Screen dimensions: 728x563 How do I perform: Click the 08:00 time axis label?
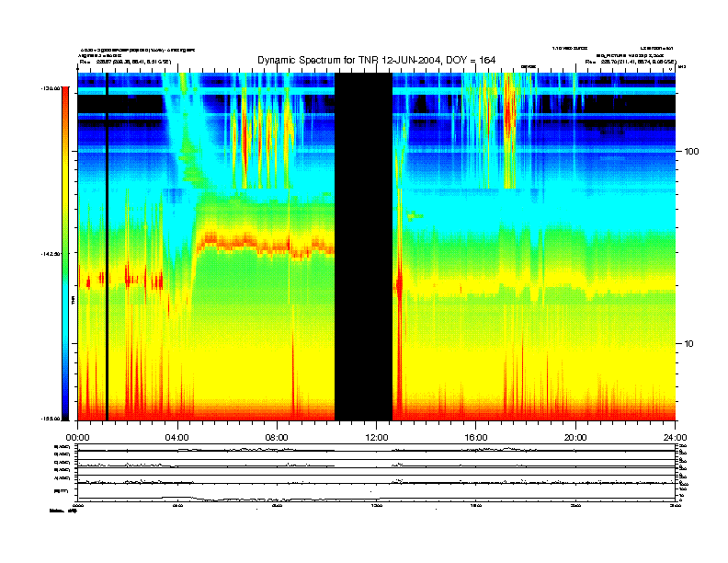pyautogui.click(x=277, y=438)
